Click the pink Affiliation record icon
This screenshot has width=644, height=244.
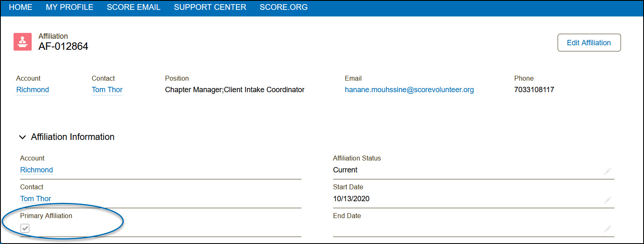pyautogui.click(x=23, y=42)
